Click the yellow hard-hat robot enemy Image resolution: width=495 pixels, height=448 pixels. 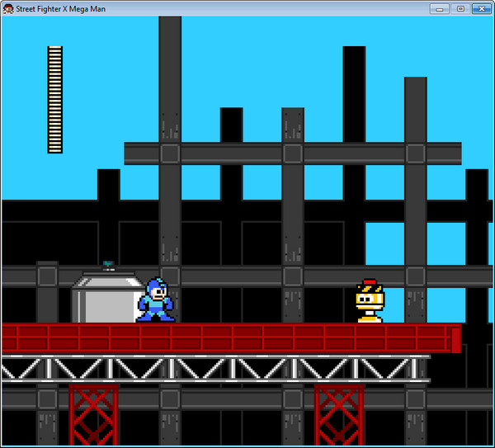click(370, 300)
